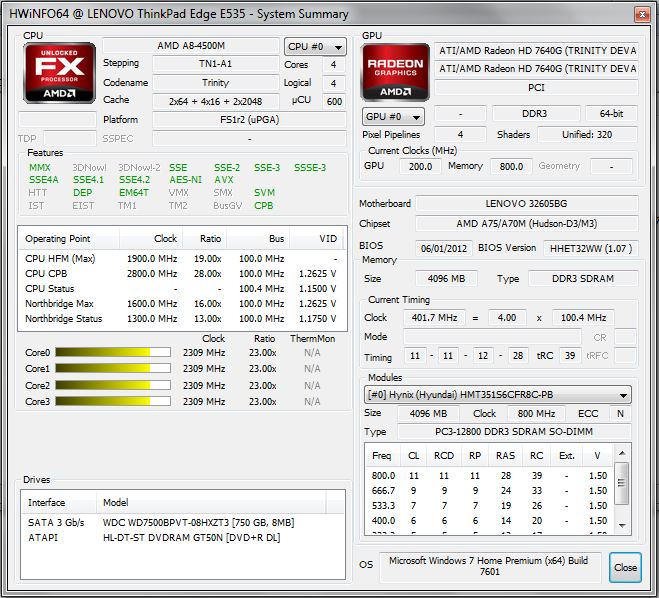Close the System Summary window

point(642,15)
